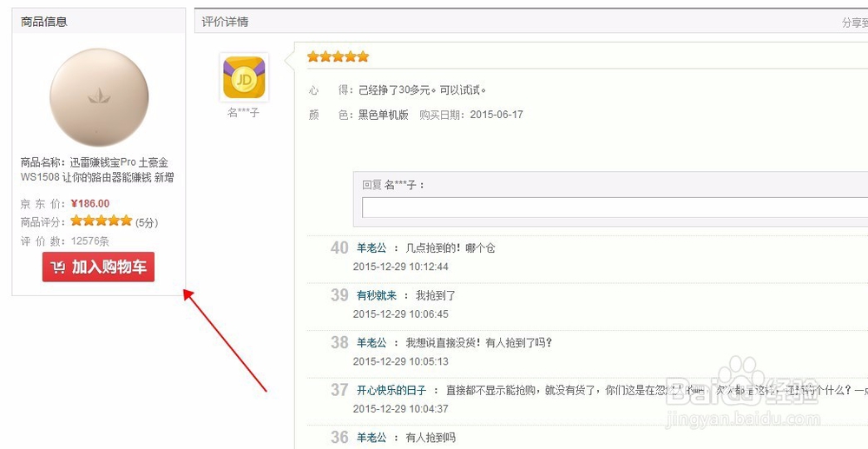This screenshot has height=449, width=868.
Task: Focus the reply text input field
Action: click(x=615, y=208)
